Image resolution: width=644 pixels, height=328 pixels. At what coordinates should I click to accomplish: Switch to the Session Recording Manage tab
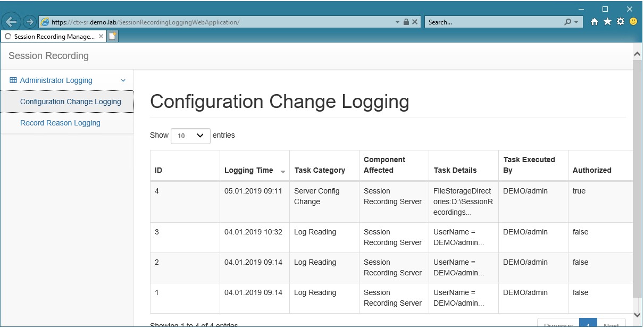tap(51, 36)
